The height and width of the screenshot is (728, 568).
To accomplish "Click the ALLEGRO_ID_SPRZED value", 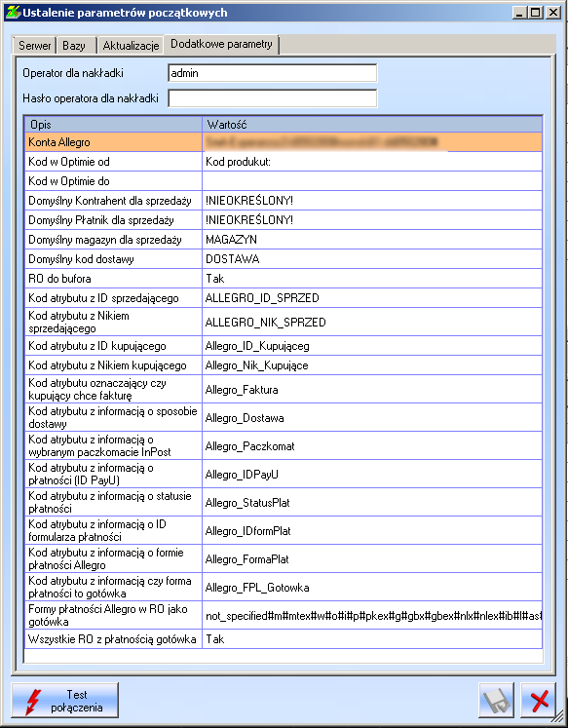I will pos(372,298).
